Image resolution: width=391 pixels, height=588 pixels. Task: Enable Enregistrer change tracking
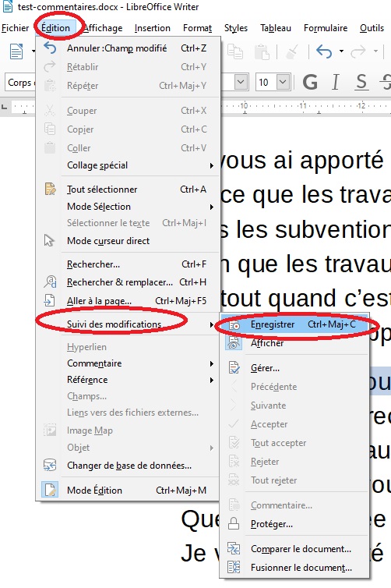click(x=294, y=324)
